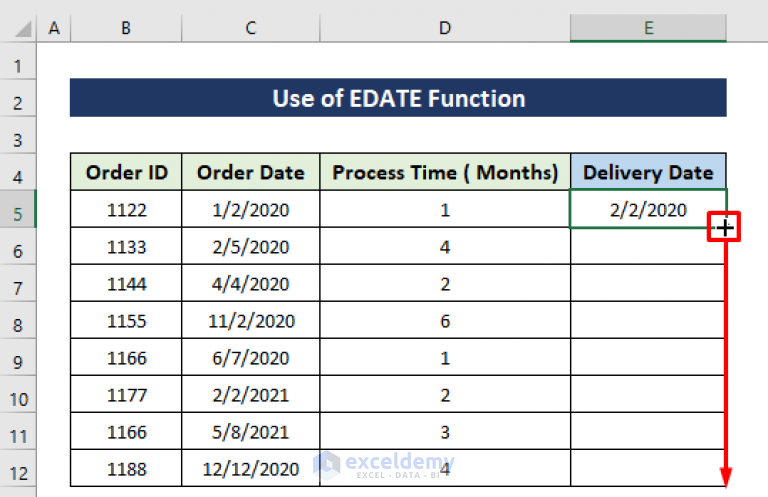Select the order date 11/2/2020 cell
Viewport: 768px width, 497px height.
[x=250, y=321]
